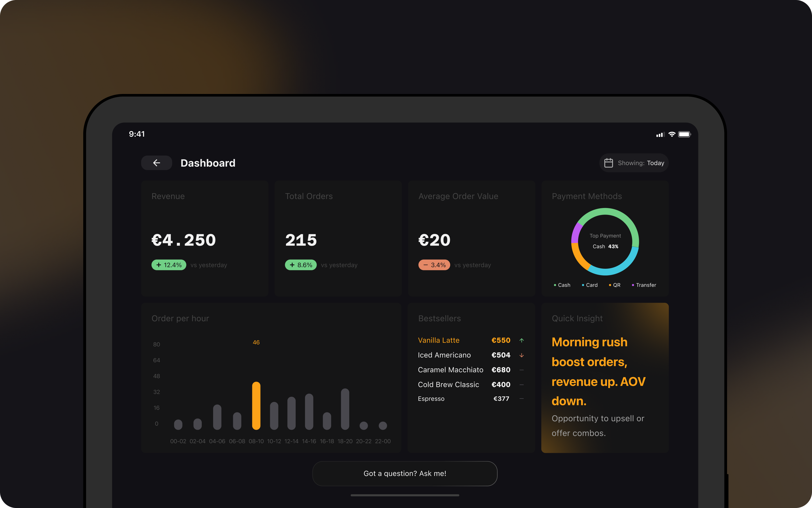Screen dimensions: 812x508
Task: Select the Card legend item
Action: pos(589,285)
